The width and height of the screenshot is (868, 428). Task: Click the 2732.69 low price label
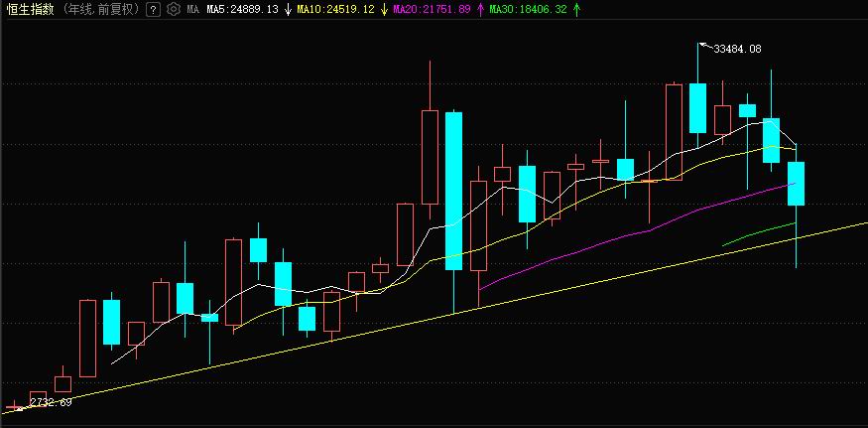[51, 402]
